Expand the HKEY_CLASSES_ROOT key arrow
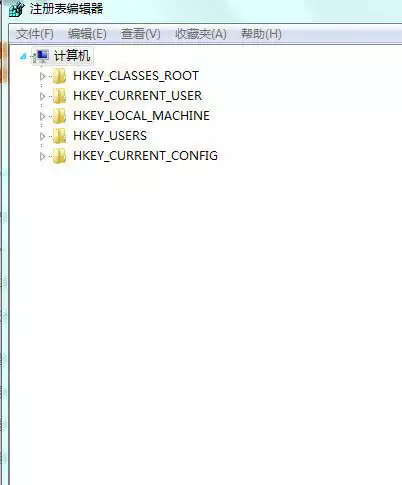 coord(42,76)
